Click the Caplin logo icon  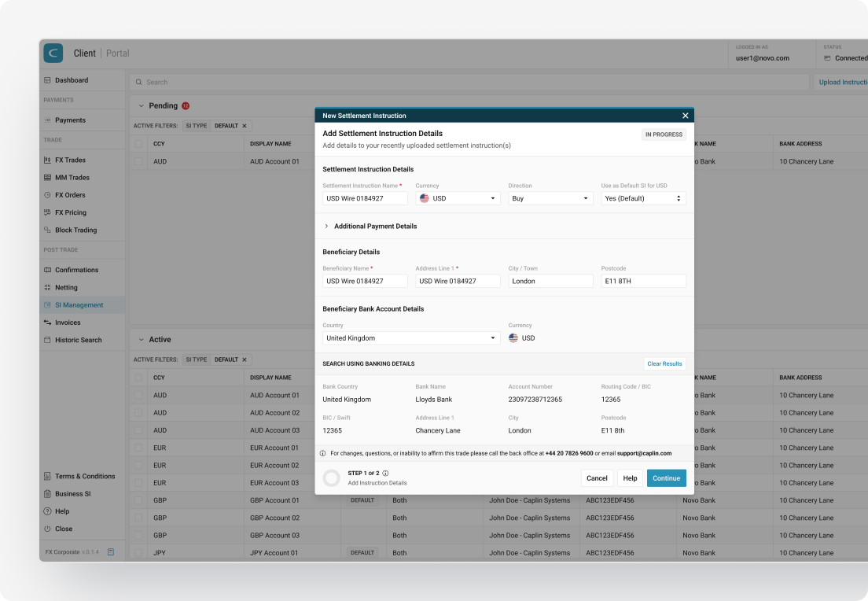[x=53, y=53]
